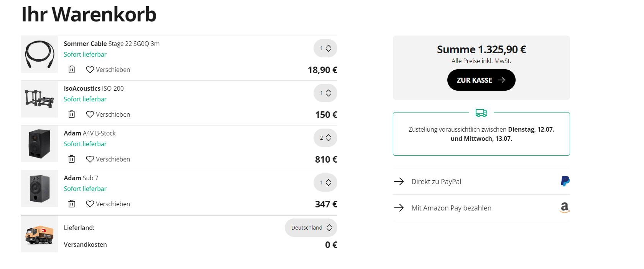The image size is (644, 269).
Task: Open the Deutschland delivery country dropdown
Action: pos(311,228)
